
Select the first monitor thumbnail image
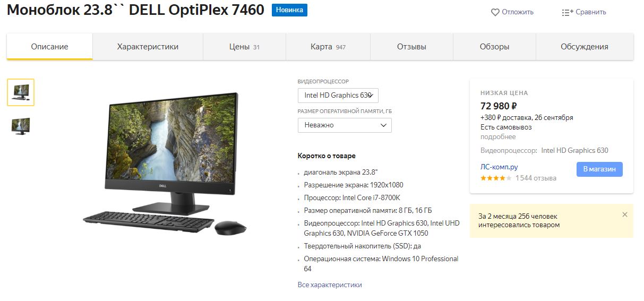pos(21,92)
